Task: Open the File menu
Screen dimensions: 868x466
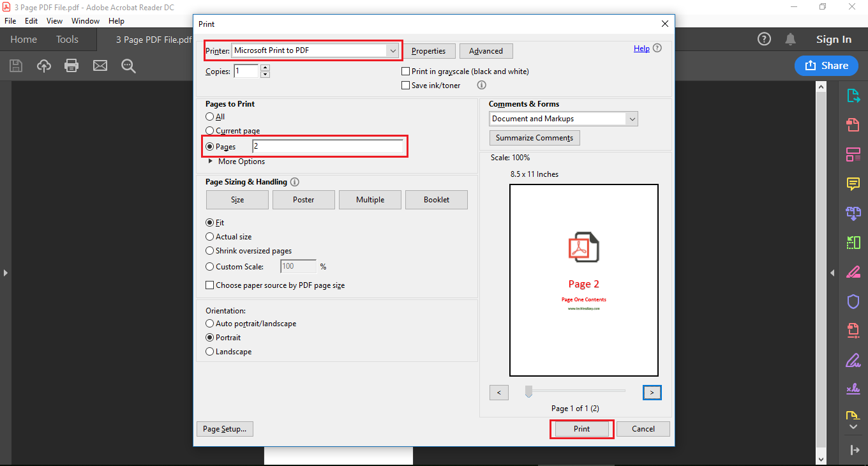Action: [x=10, y=21]
